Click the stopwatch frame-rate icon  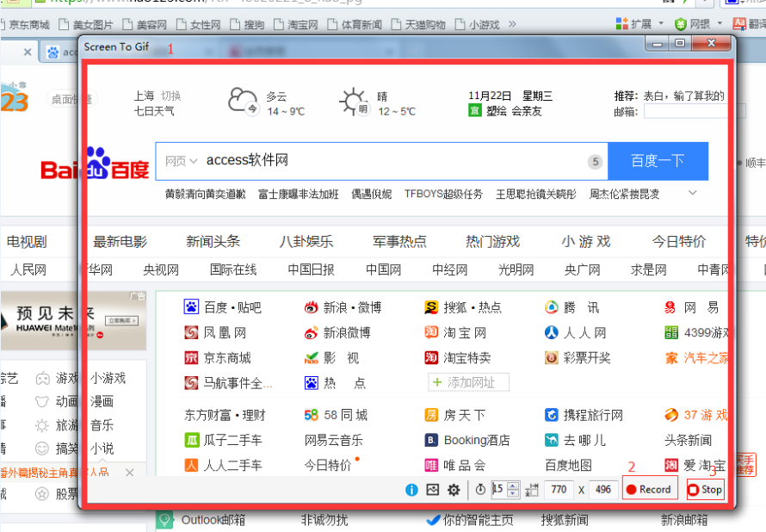pyautogui.click(x=480, y=489)
